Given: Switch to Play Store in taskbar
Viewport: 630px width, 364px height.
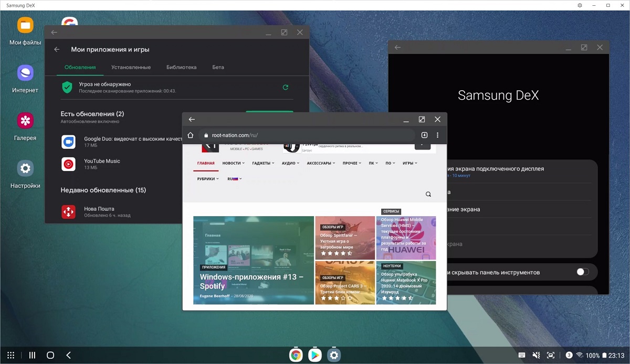Looking at the screenshot, I should coord(315,355).
